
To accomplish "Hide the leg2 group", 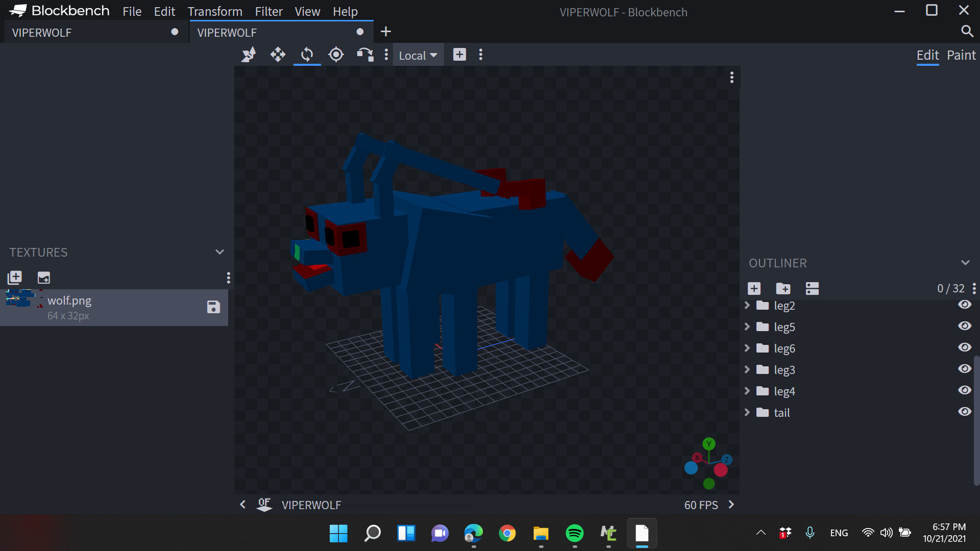I will tap(964, 305).
